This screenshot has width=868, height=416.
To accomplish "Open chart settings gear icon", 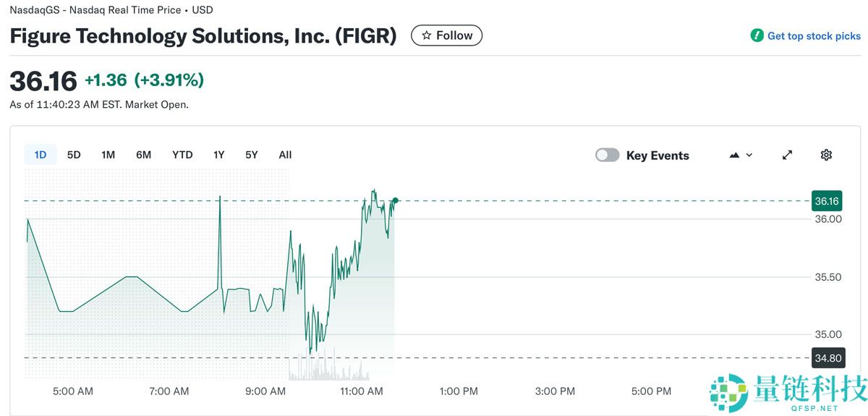I will pos(826,155).
